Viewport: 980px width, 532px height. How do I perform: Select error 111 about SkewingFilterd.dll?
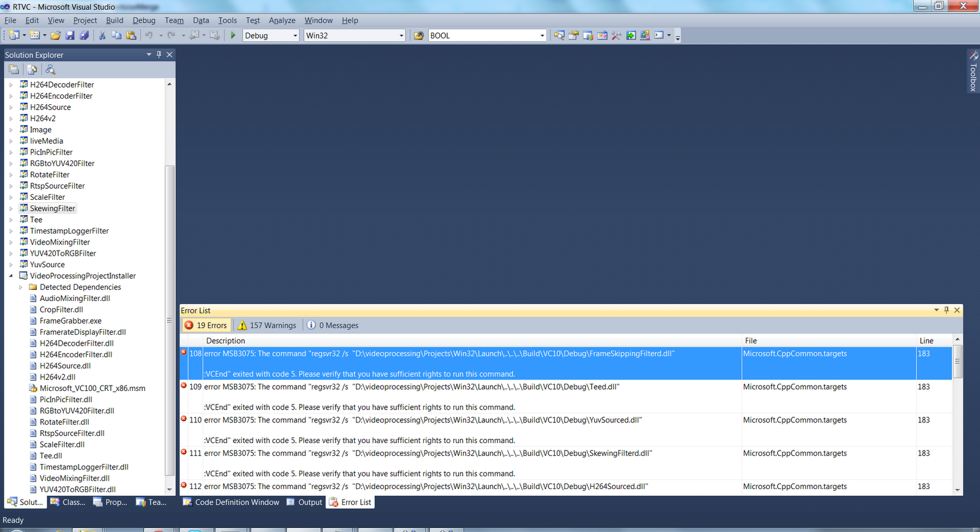(566, 463)
